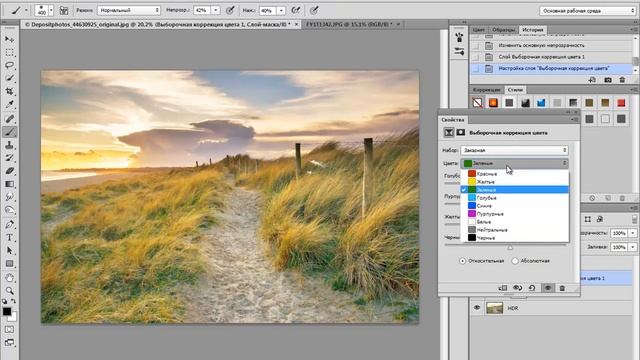This screenshot has height=360, width=640.
Task: Choose Красные from the colors list
Action: click(514, 174)
